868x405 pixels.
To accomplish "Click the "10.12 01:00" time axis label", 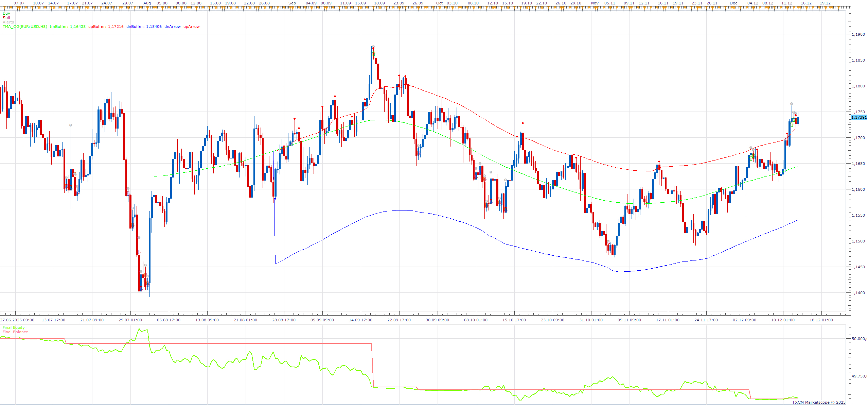I will click(783, 320).
